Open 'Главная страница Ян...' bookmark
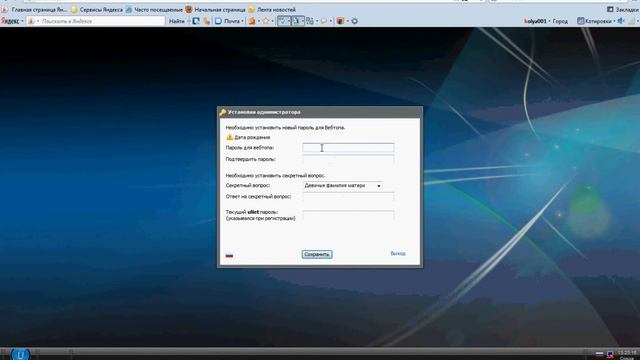The width and height of the screenshot is (640, 360). (35, 9)
